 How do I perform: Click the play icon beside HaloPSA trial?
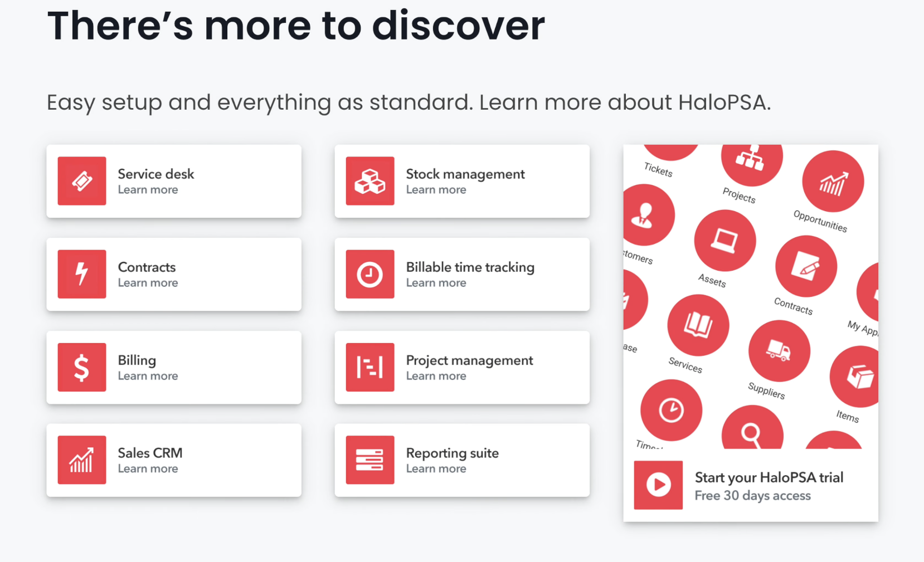(x=658, y=485)
